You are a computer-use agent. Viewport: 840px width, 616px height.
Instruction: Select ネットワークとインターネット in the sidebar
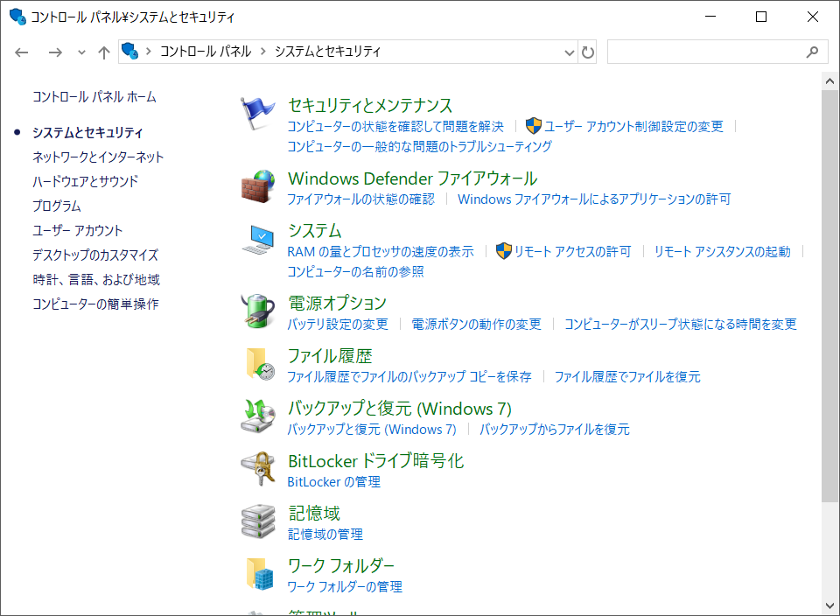98,157
